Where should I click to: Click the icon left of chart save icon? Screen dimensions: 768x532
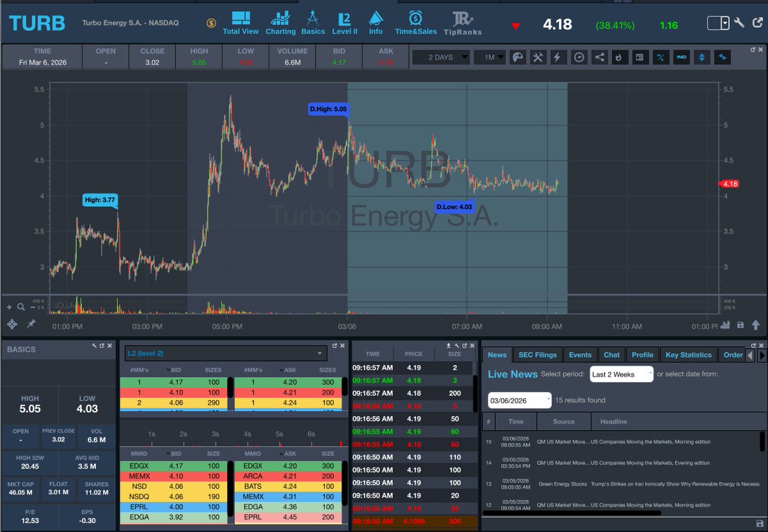725,325
